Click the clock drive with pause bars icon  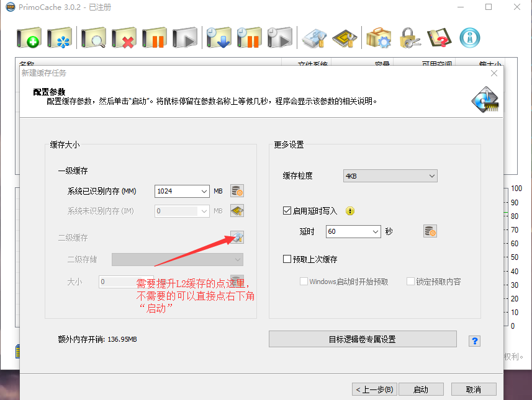tap(250, 38)
